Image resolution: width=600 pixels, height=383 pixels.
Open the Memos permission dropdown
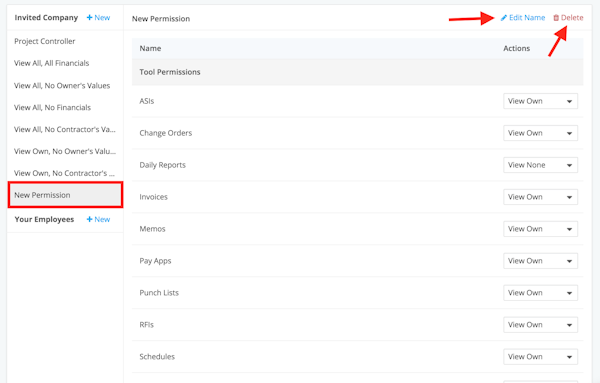coord(540,229)
